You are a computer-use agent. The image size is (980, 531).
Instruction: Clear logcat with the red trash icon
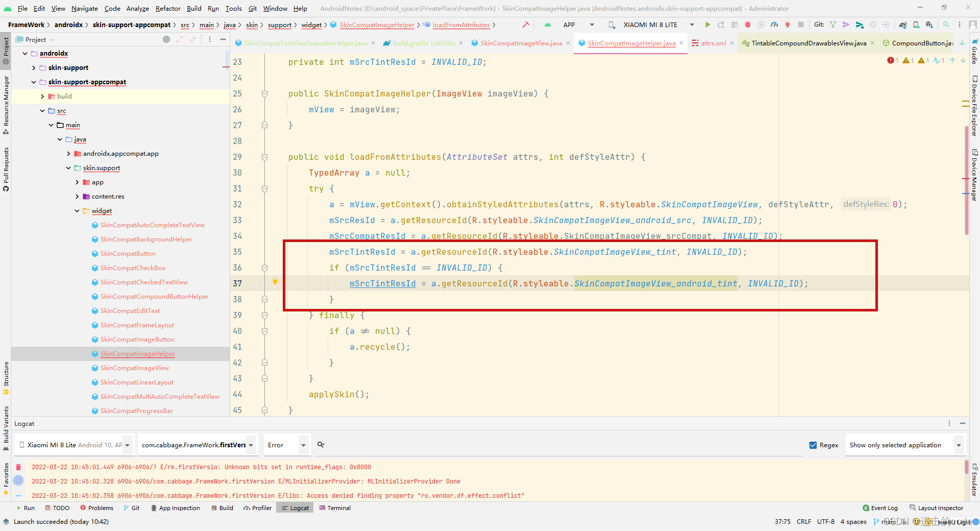coord(18,467)
